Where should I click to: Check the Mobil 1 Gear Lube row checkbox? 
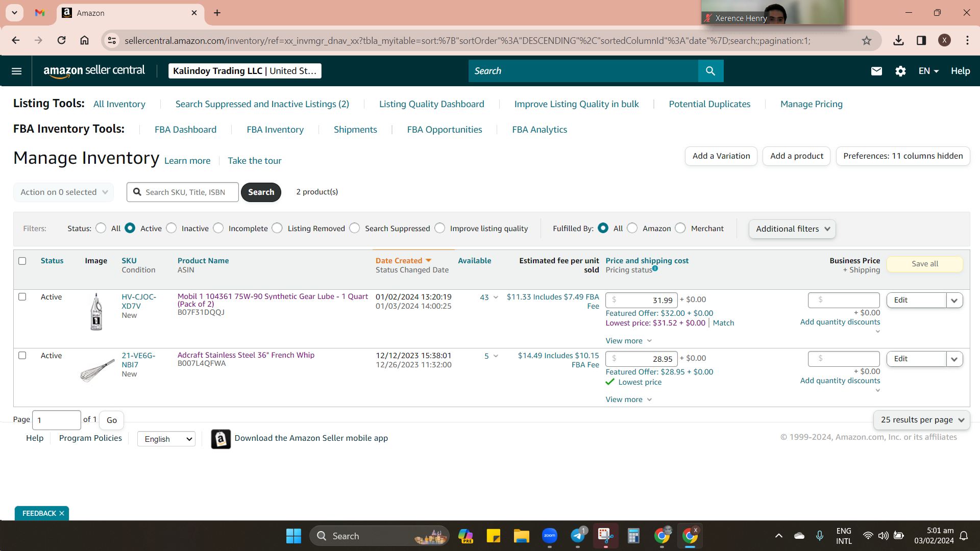(22, 296)
